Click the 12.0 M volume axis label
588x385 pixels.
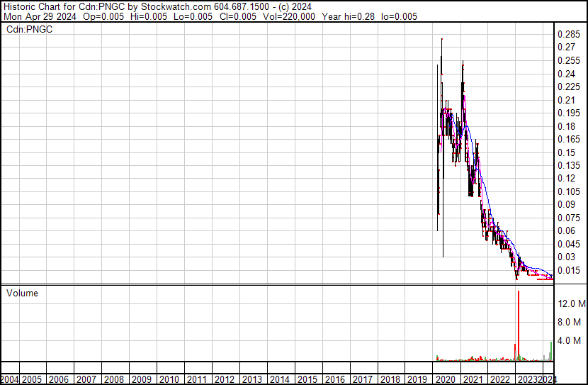[572, 303]
